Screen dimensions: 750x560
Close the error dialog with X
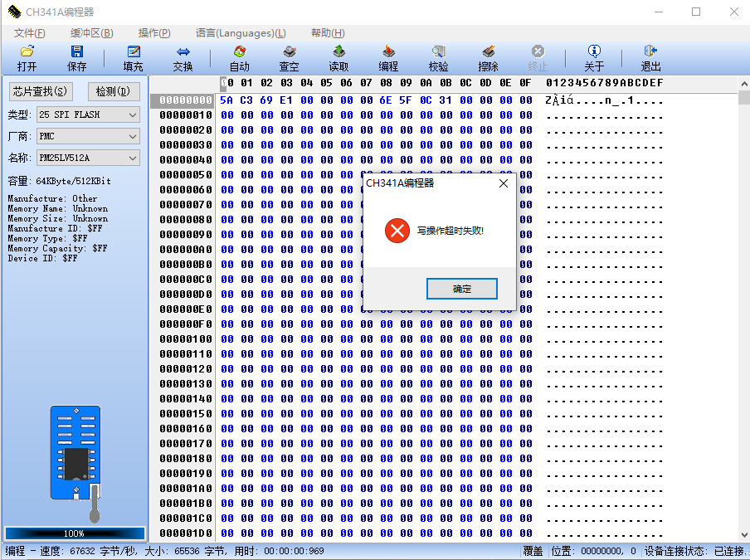504,183
